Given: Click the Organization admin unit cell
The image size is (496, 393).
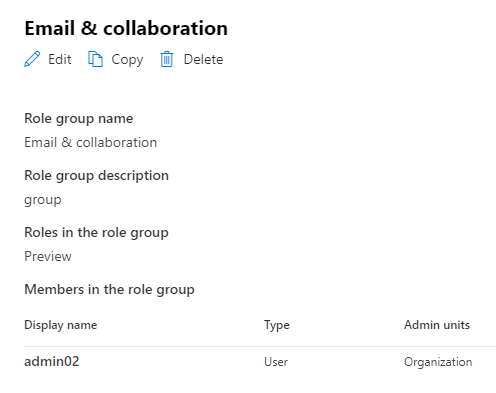Looking at the screenshot, I should click(x=438, y=362).
